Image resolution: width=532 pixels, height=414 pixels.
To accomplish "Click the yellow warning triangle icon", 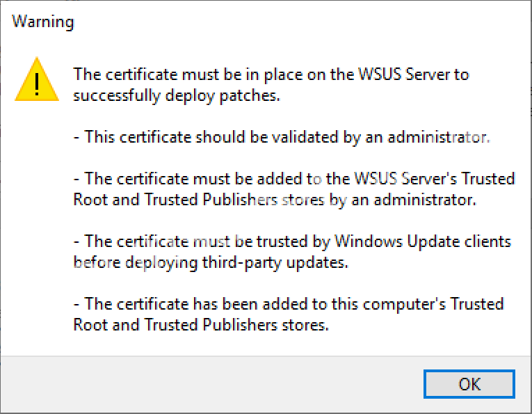I will [38, 78].
